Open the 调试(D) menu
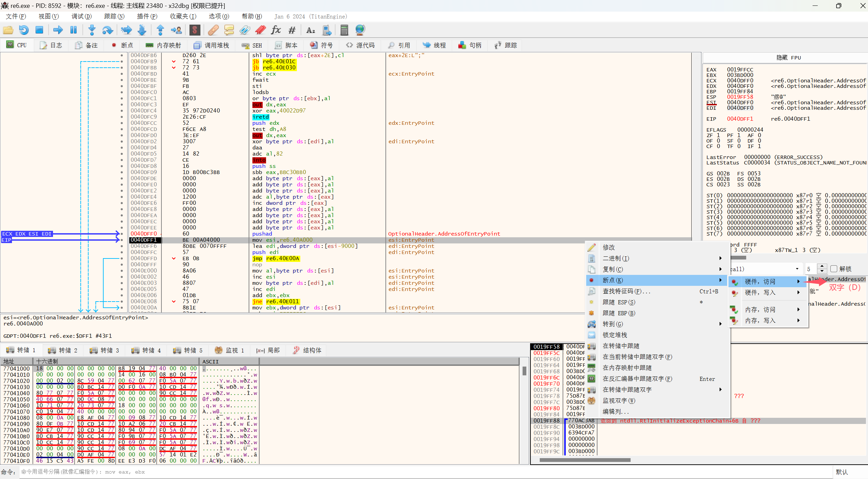 point(81,16)
